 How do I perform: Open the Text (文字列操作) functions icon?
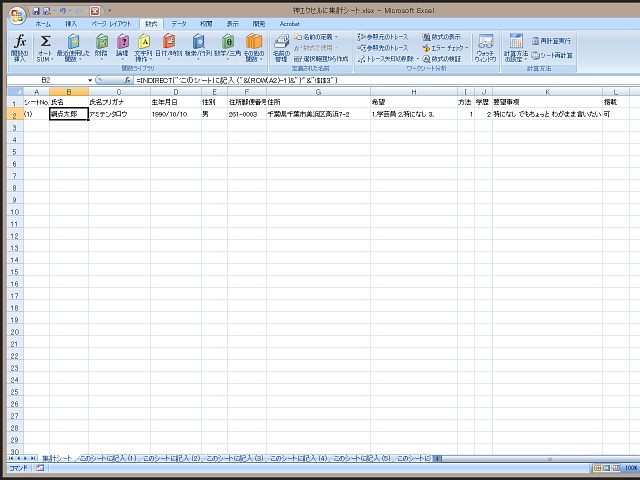(144, 45)
